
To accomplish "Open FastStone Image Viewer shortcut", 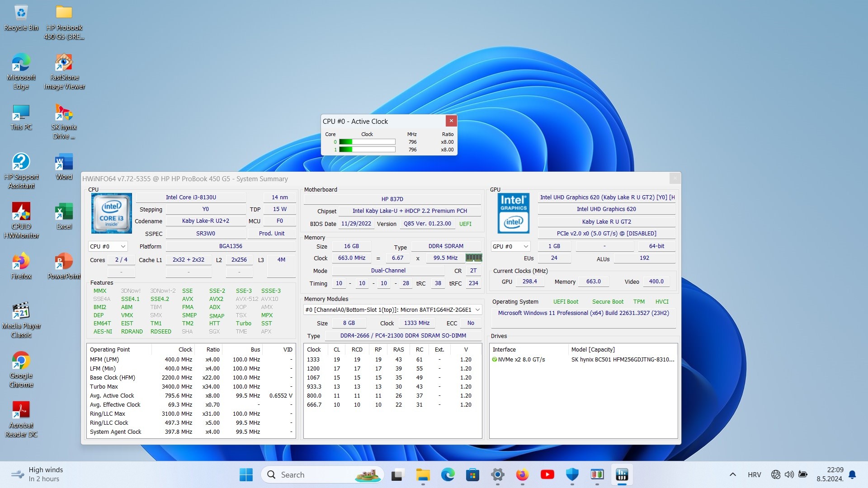I will pos(64,71).
